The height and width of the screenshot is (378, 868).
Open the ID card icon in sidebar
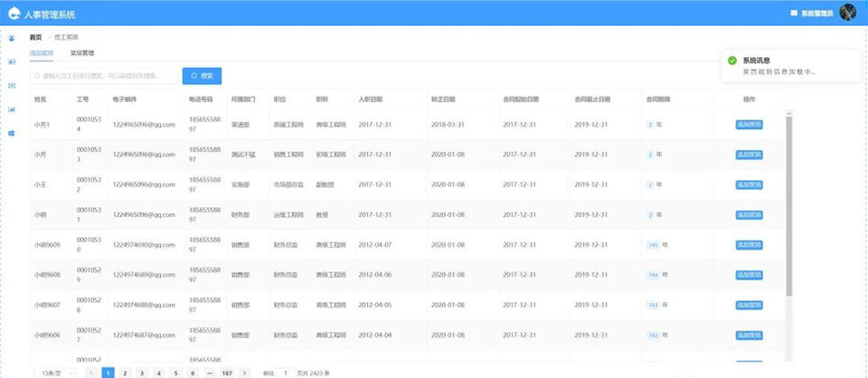[x=12, y=61]
